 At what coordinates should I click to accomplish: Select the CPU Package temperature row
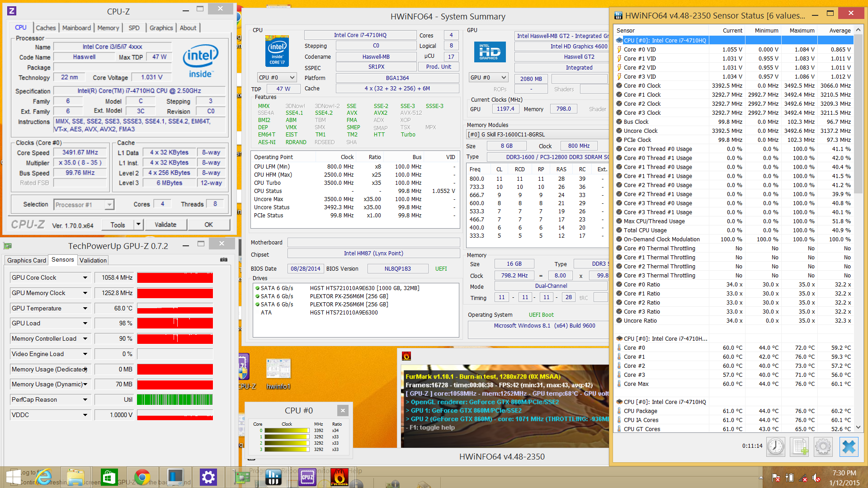(734, 411)
